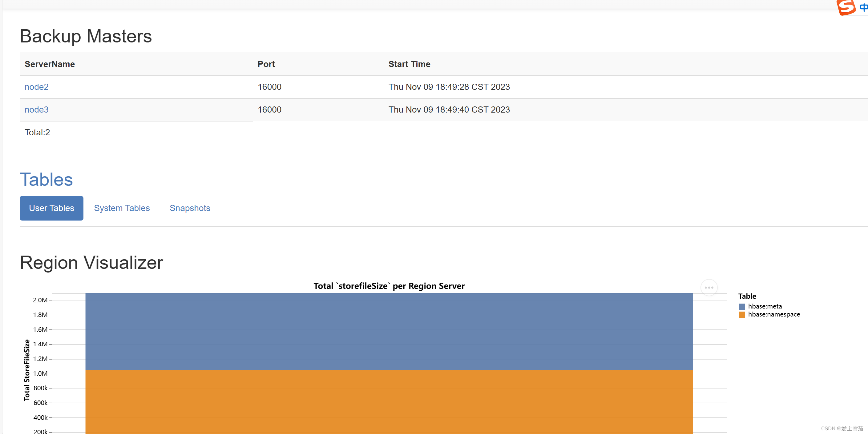Click port 16000 in node2 row
Image resolution: width=868 pixels, height=434 pixels.
pos(269,87)
